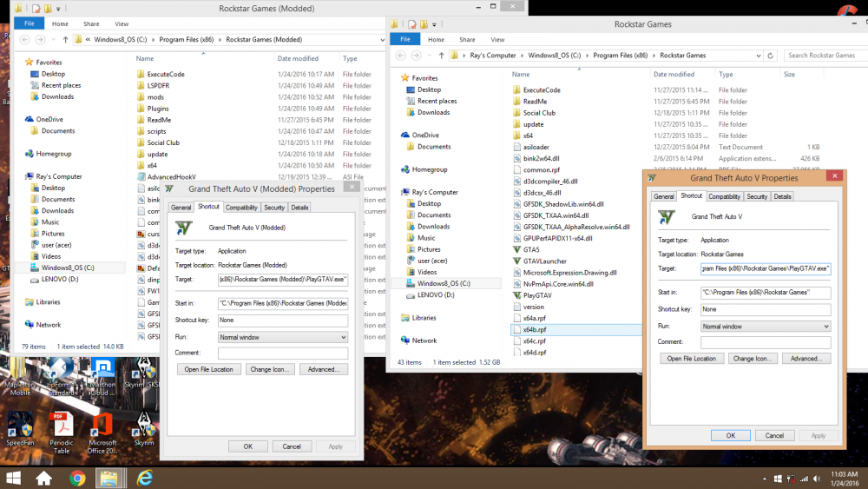The image size is (868, 489).
Task: Select Recent places in Modded window sidebar
Action: [61, 85]
